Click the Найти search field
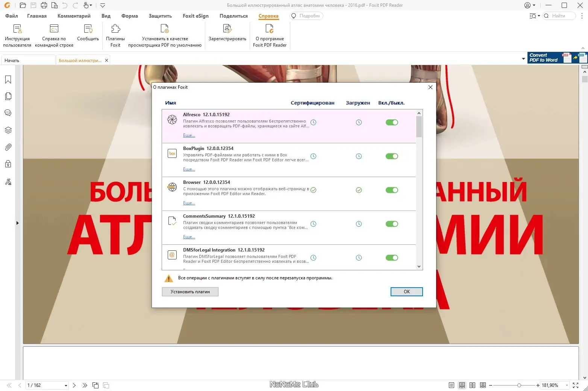 click(x=559, y=16)
